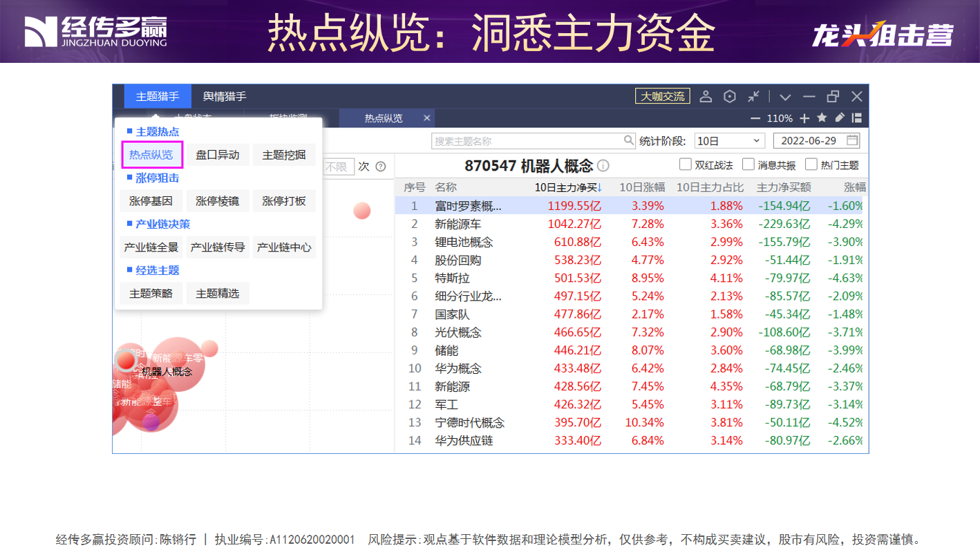This screenshot has width=980, height=550.
Task: Open 主题精选 from the menu
Action: [x=218, y=294]
